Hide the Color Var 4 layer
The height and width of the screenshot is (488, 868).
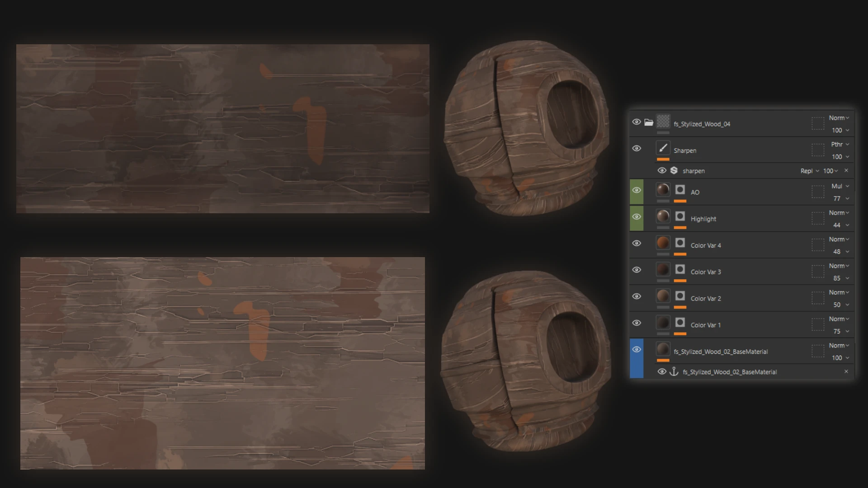click(x=637, y=243)
